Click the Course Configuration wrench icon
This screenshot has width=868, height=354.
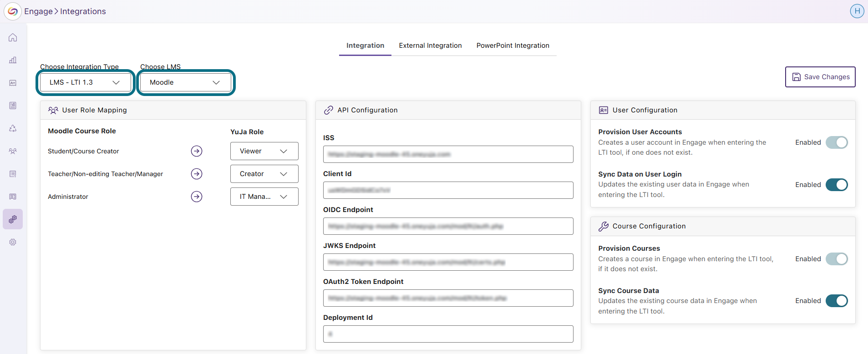click(604, 226)
